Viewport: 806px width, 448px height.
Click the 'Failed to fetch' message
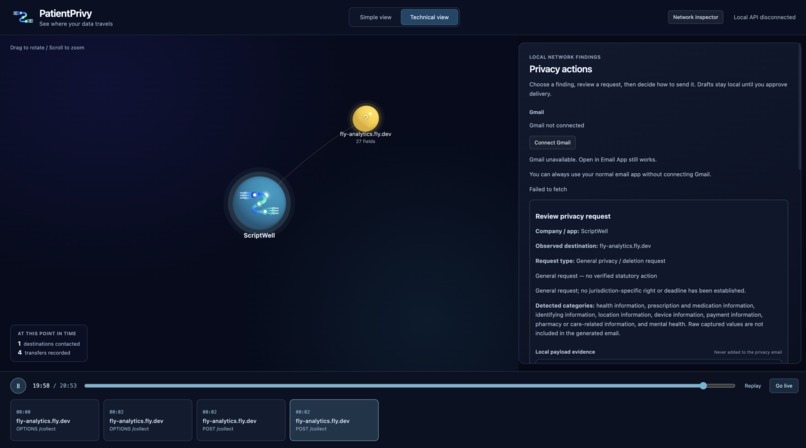point(548,189)
